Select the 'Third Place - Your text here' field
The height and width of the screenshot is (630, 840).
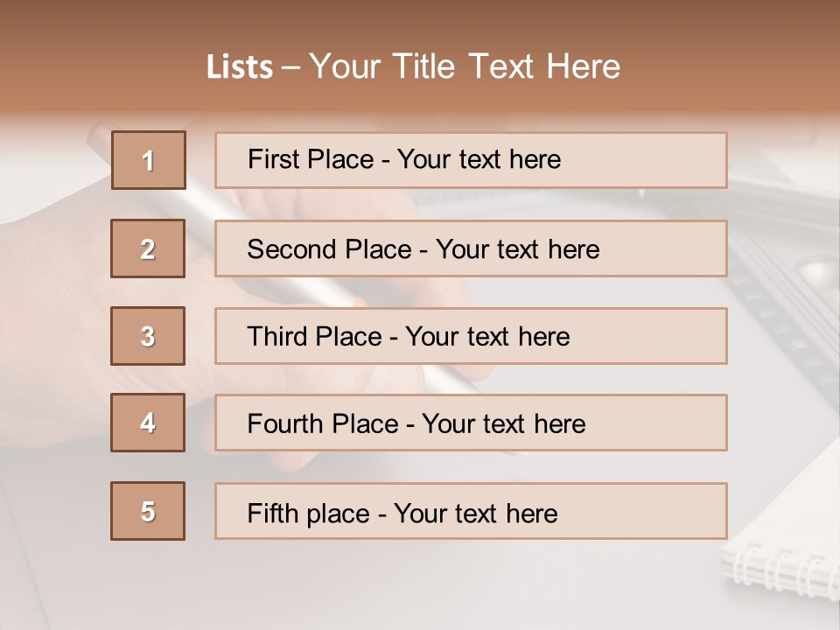[471, 336]
